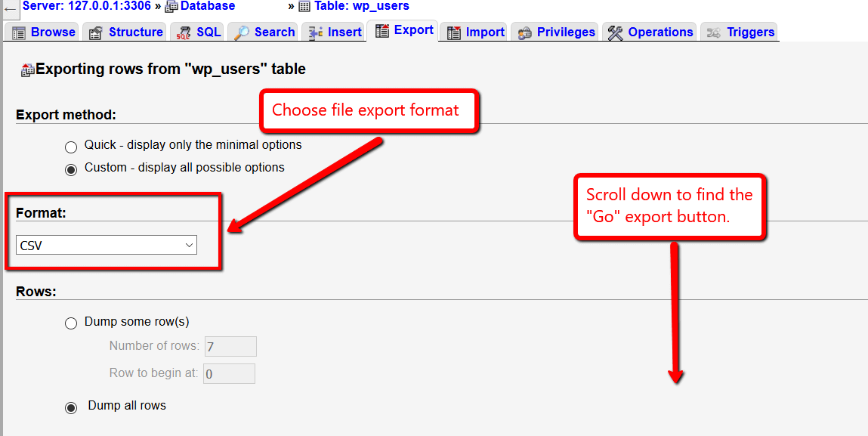This screenshot has width=868, height=436.
Task: Select Custom export method radio button
Action: [x=71, y=169]
